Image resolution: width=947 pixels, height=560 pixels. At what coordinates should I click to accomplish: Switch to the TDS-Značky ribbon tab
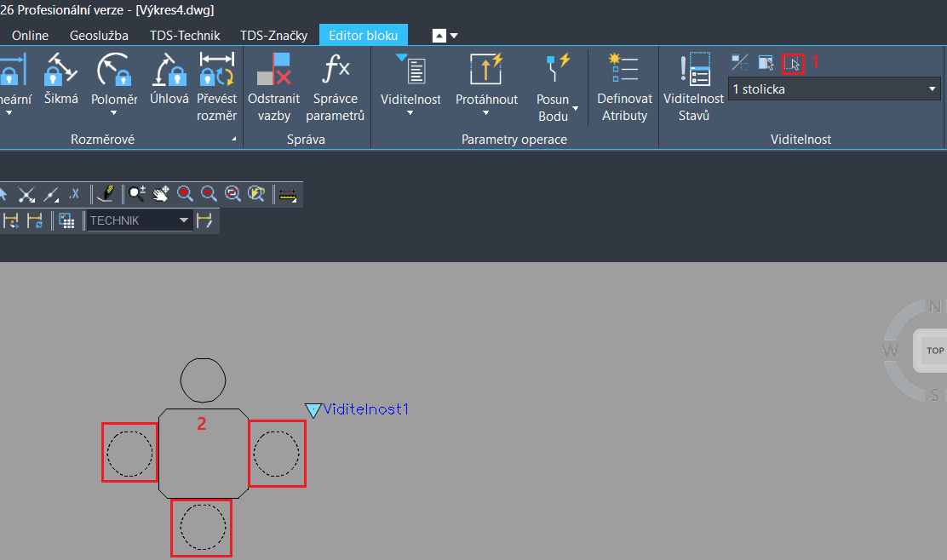click(273, 35)
